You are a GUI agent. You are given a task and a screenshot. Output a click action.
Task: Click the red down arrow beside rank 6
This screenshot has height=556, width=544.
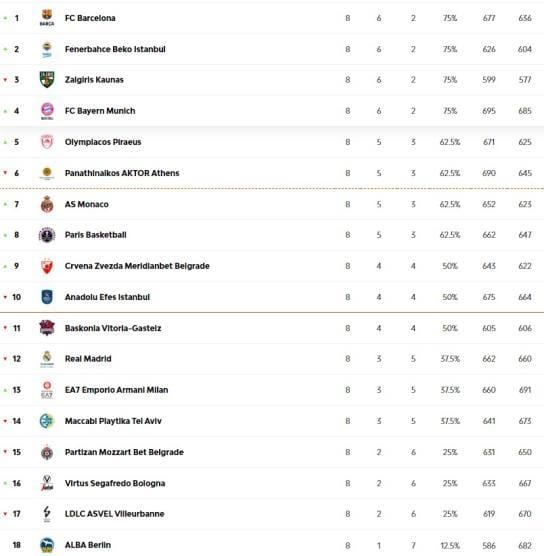[x=5, y=173]
